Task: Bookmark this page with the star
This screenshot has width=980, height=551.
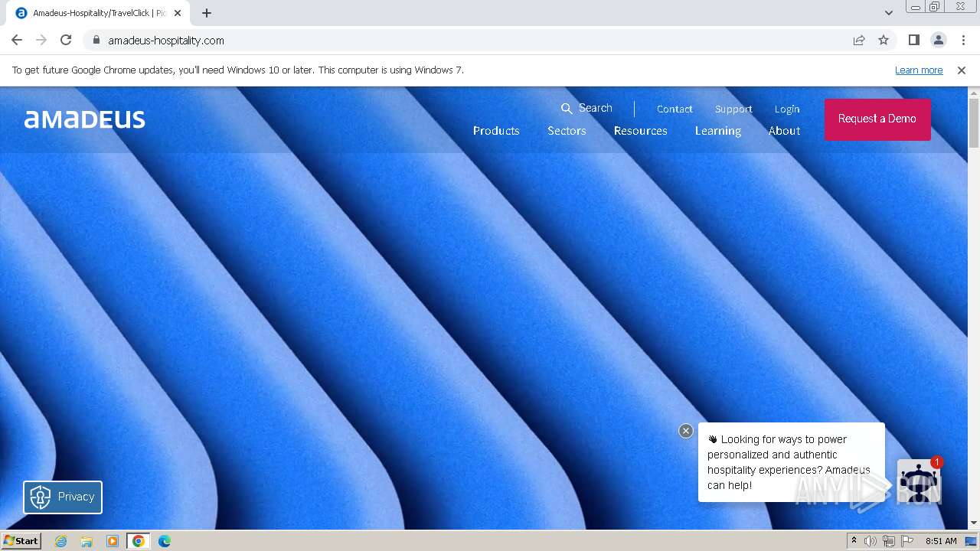Action: (884, 41)
